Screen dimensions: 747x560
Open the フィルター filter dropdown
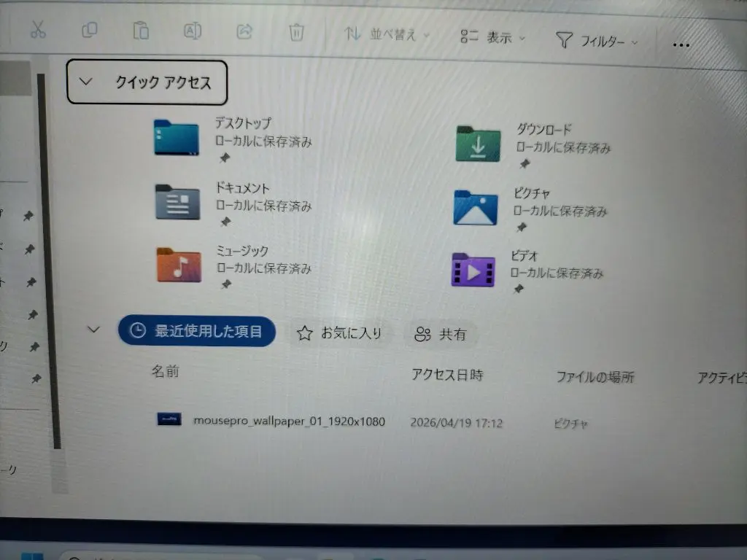(597, 41)
